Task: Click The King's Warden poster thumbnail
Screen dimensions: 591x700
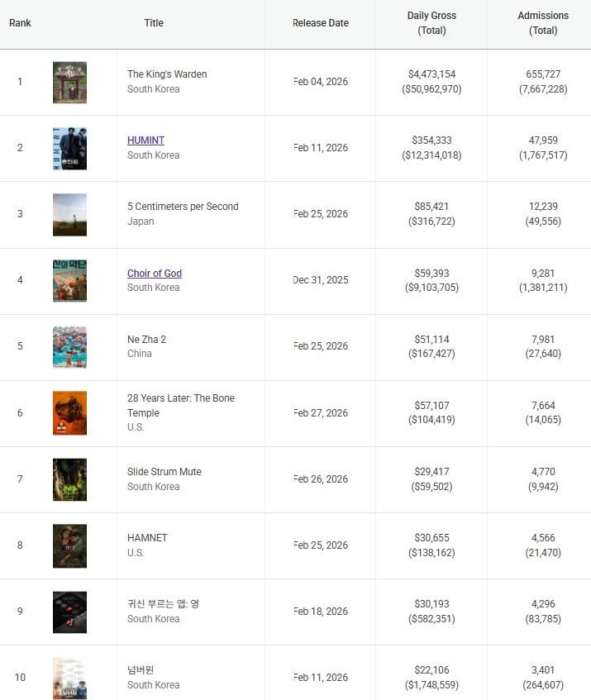Action: click(69, 82)
